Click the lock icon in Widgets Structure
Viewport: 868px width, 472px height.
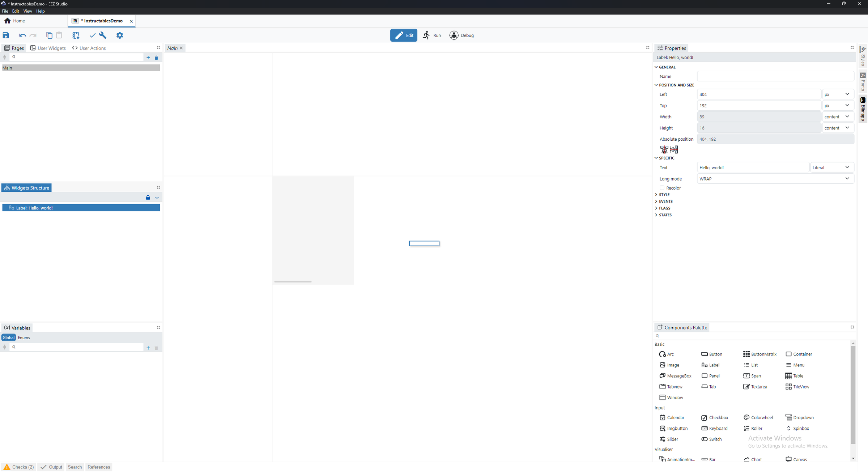pyautogui.click(x=148, y=197)
